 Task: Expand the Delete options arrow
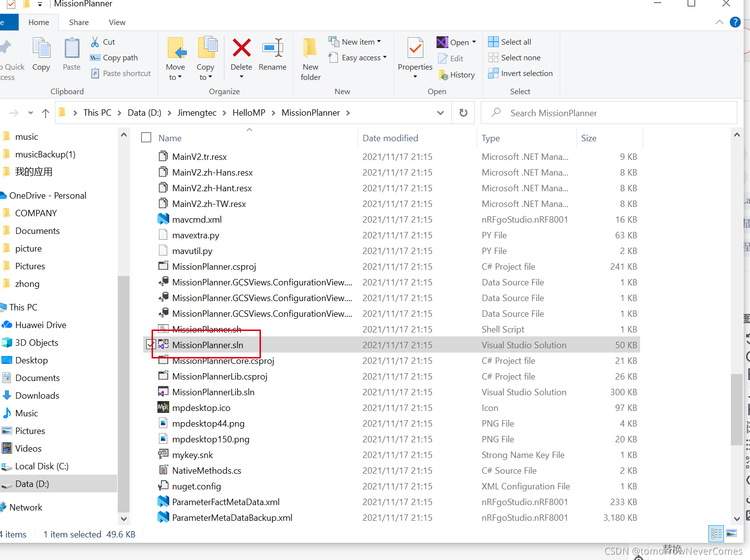(241, 77)
